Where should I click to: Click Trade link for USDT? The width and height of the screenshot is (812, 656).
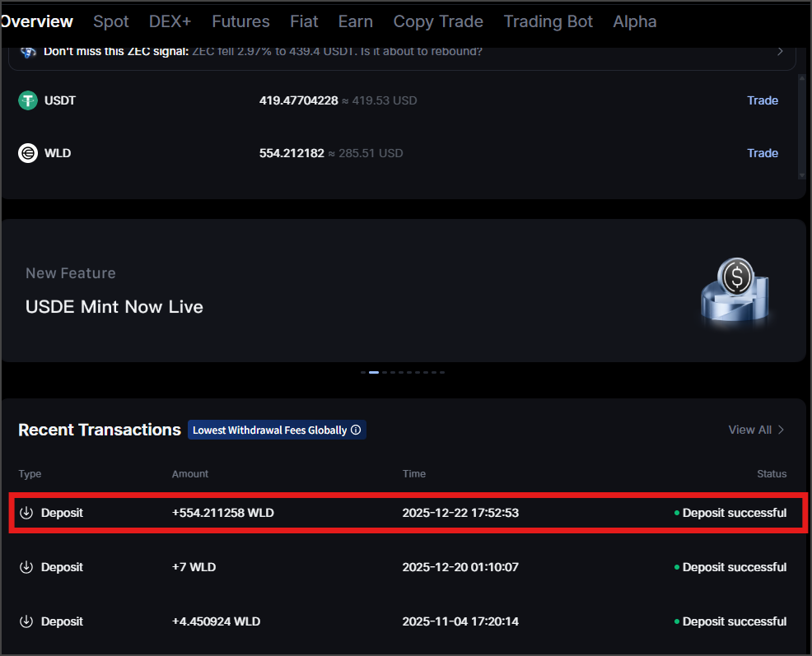763,100
